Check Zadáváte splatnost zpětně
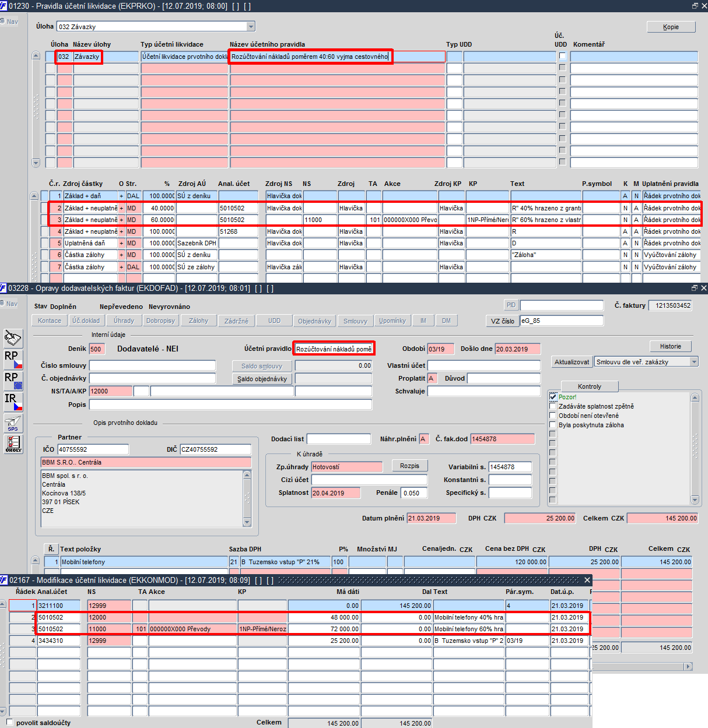The image size is (708, 728). click(x=553, y=406)
